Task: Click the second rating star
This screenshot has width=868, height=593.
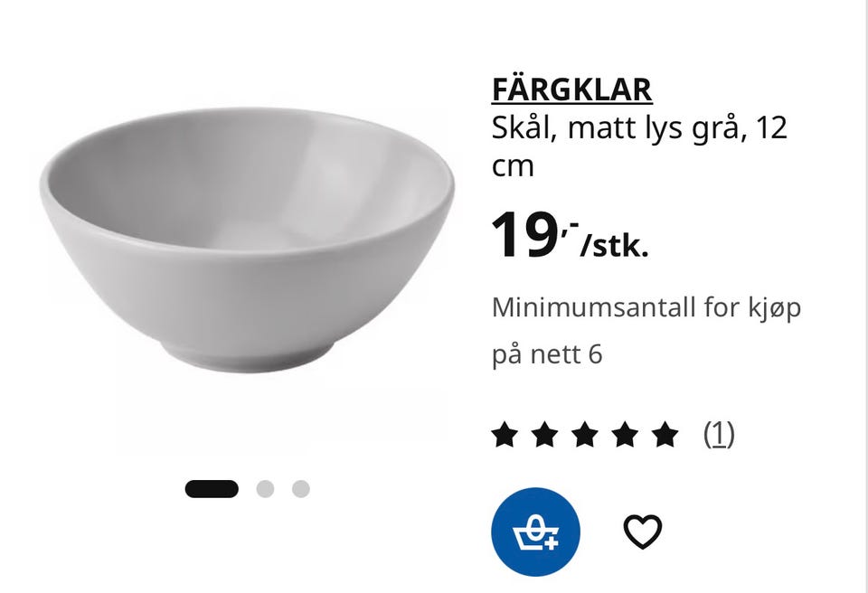Action: (544, 434)
